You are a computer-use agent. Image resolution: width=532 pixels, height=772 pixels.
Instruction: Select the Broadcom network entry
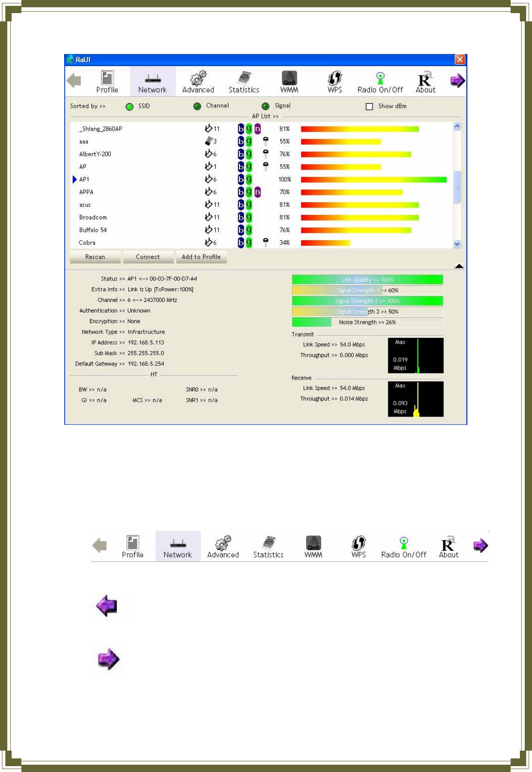pyautogui.click(x=262, y=217)
